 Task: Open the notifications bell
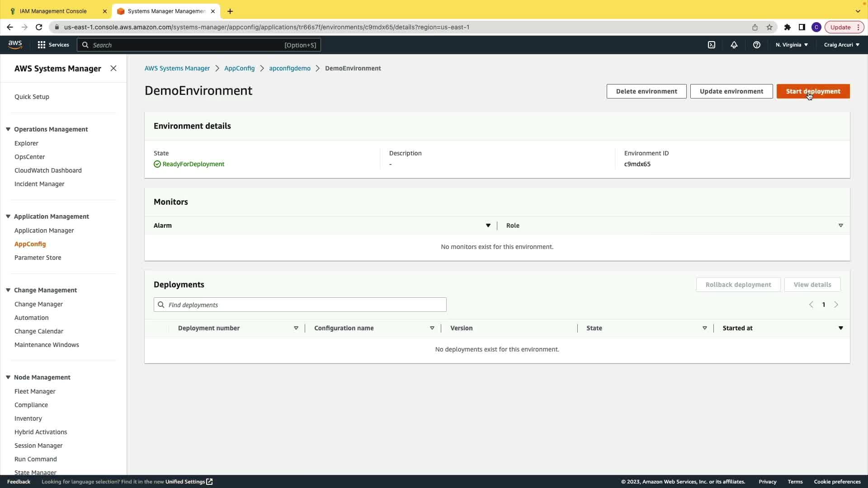coord(734,45)
